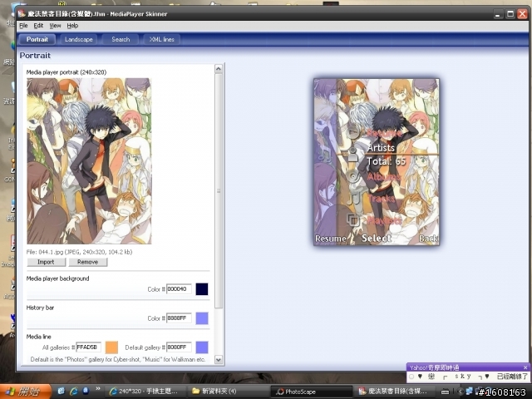Open the dark navy background color swatch

[x=202, y=289]
